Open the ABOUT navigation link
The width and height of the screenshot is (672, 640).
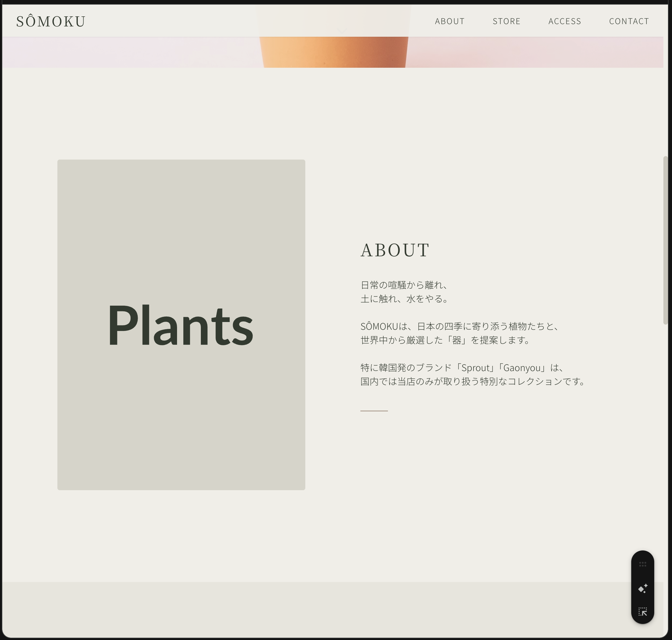click(x=449, y=21)
